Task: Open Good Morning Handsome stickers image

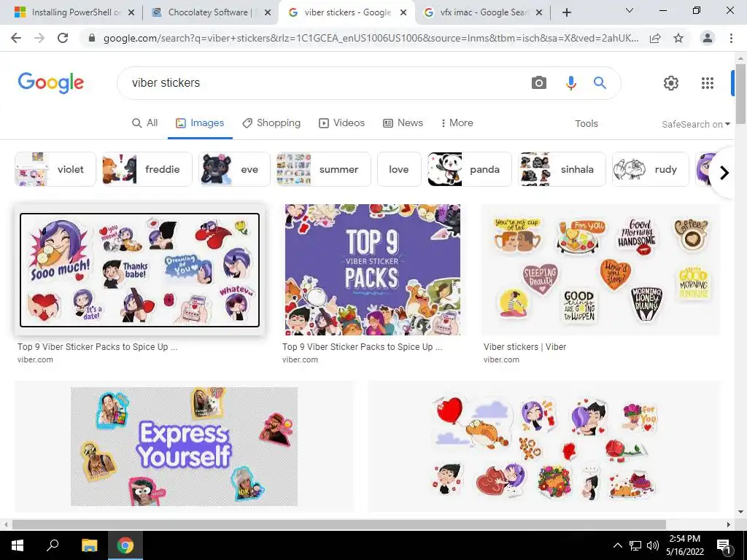Action: tap(601, 270)
